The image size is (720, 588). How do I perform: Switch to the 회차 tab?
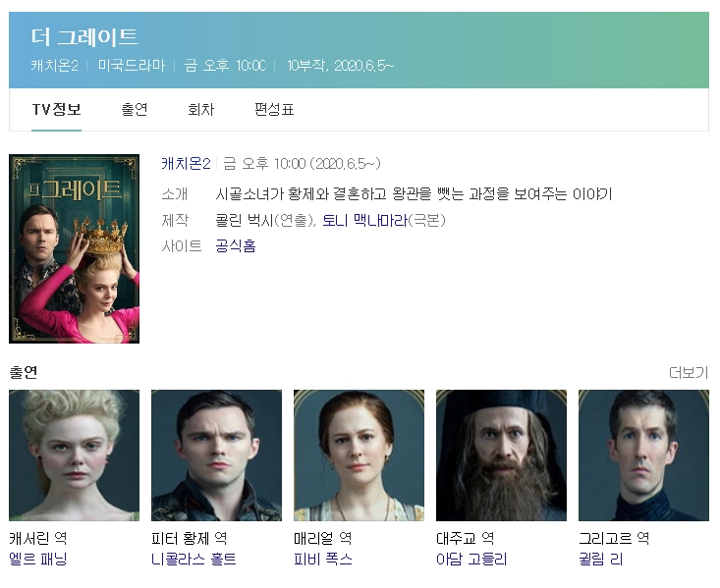point(201,110)
